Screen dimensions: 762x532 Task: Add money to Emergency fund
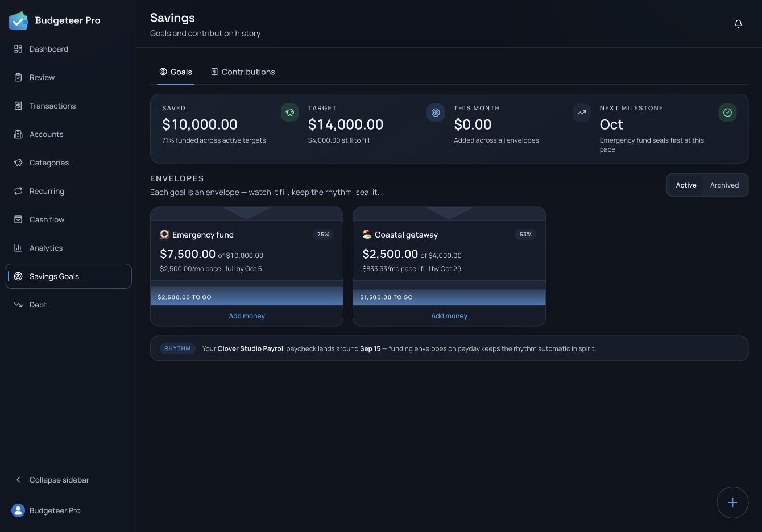coord(247,316)
